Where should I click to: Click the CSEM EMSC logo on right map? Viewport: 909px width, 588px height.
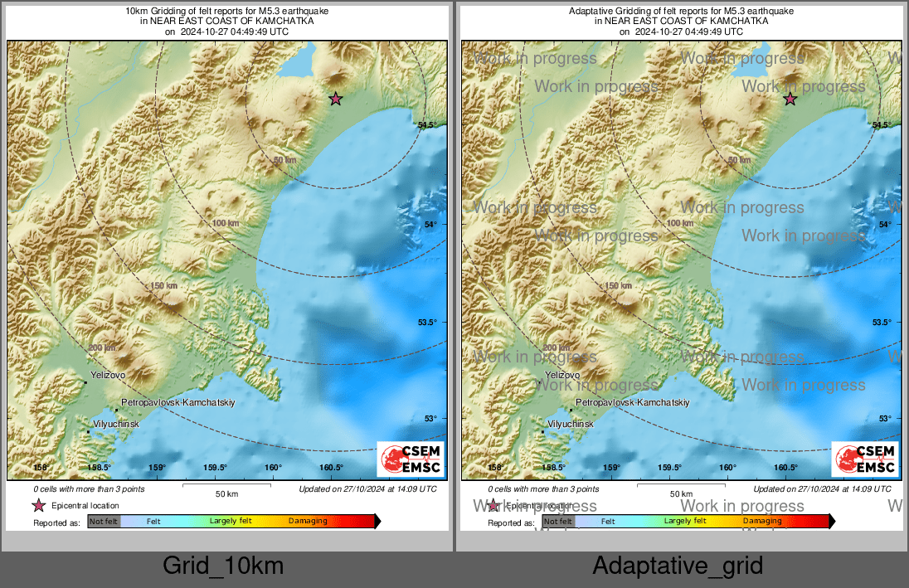(866, 459)
